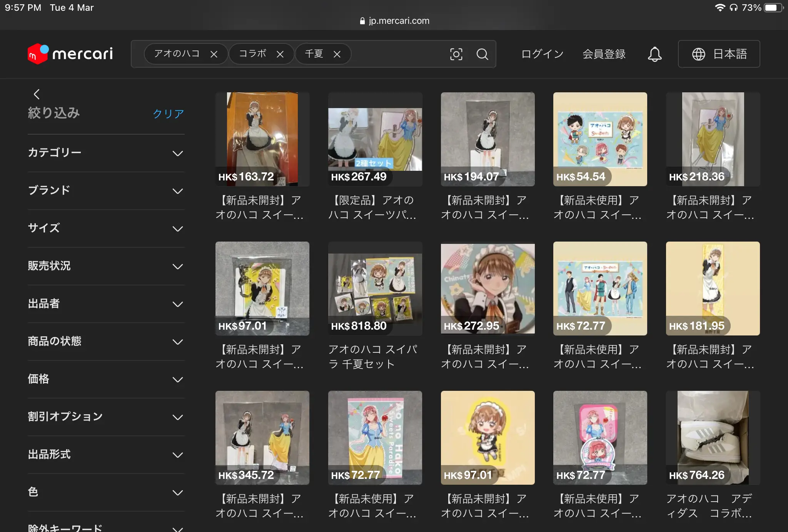This screenshot has width=788, height=532.
Task: Click the 会員登録 link
Action: click(604, 54)
